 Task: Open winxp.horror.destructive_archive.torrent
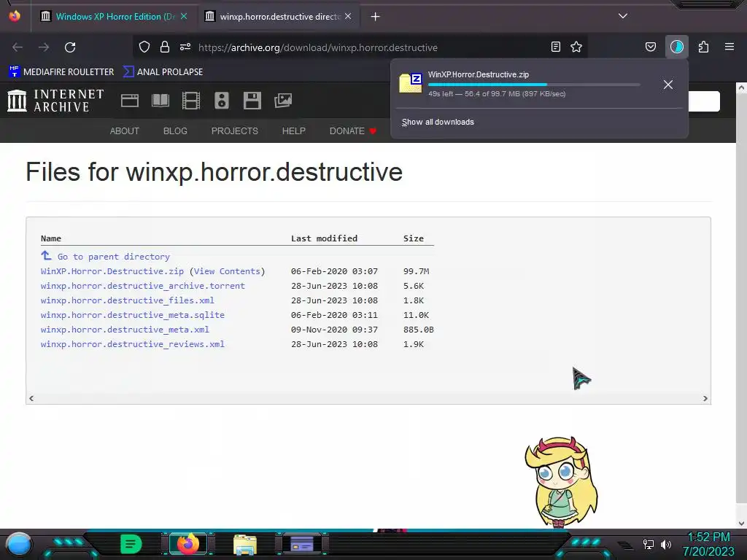pyautogui.click(x=142, y=286)
